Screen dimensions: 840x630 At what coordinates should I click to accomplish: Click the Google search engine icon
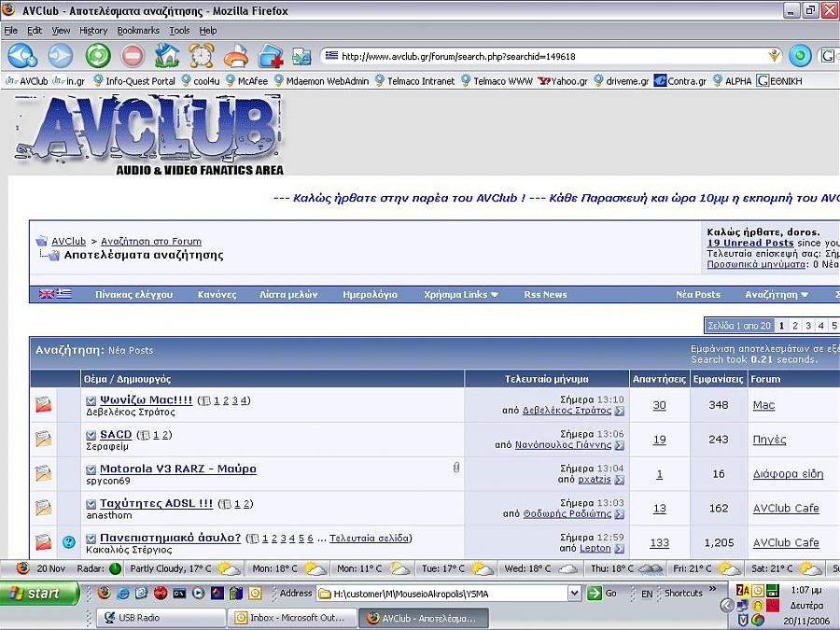[828, 56]
